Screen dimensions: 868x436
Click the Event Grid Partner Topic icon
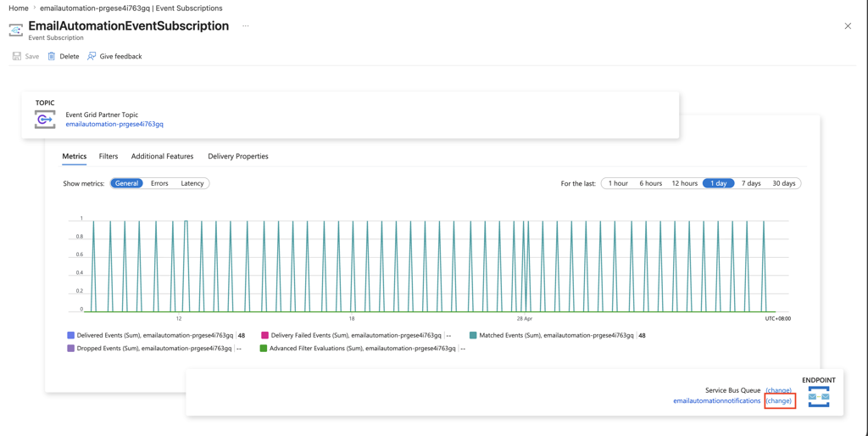[45, 119]
